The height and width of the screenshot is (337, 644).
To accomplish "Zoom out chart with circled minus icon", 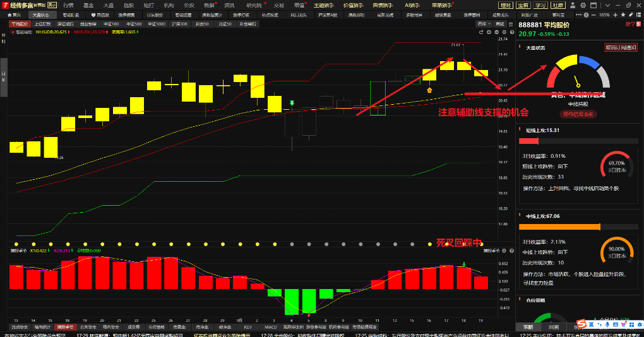I will [496, 32].
